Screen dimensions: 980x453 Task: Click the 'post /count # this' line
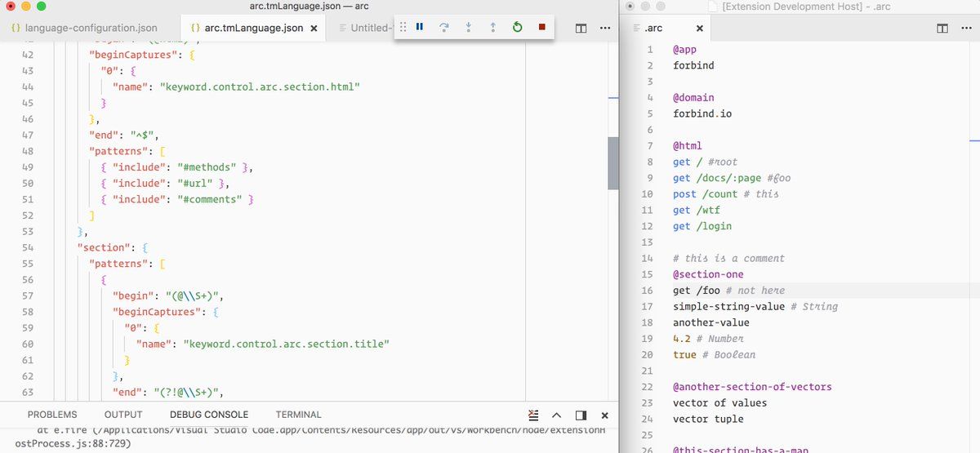(x=726, y=193)
